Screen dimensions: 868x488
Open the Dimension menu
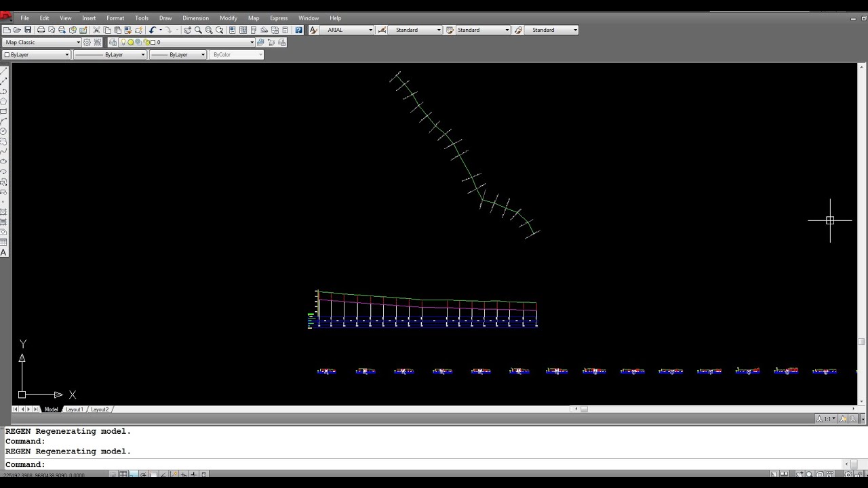195,18
